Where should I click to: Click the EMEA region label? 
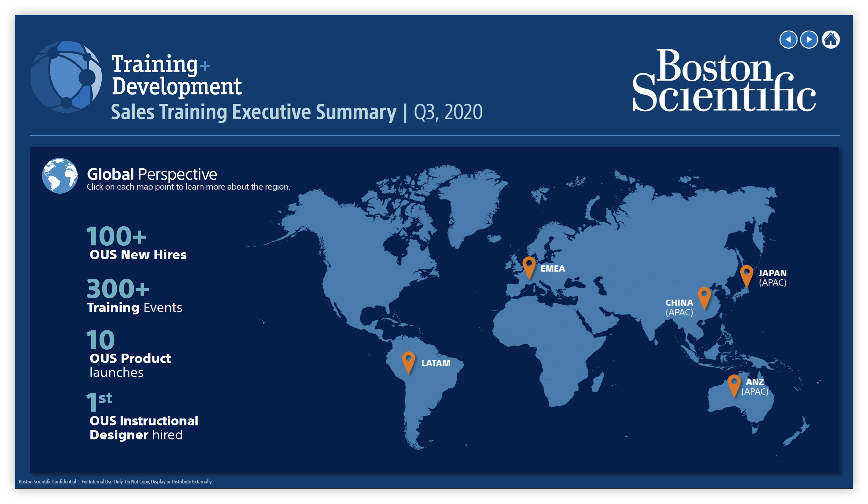[x=553, y=269]
